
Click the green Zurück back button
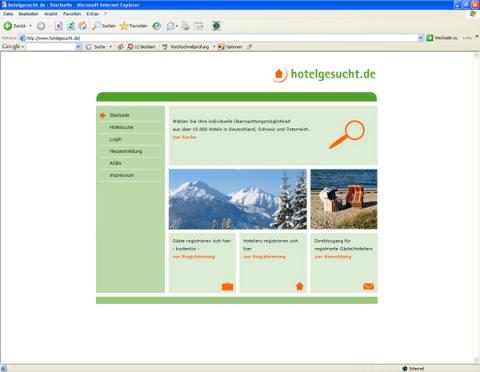tap(15, 26)
